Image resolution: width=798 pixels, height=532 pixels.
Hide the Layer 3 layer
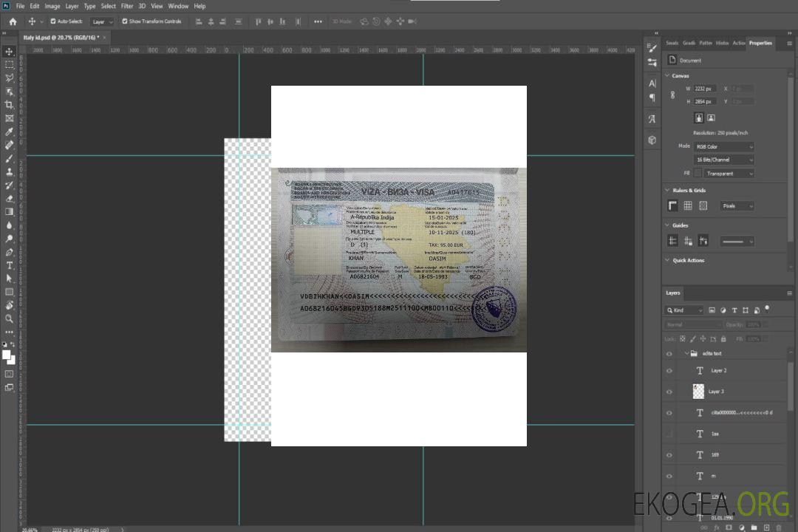point(669,392)
